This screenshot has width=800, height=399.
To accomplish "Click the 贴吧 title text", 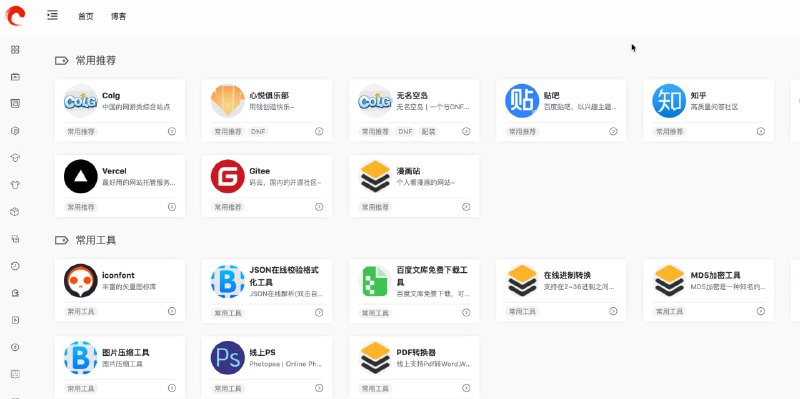I will pos(552,95).
